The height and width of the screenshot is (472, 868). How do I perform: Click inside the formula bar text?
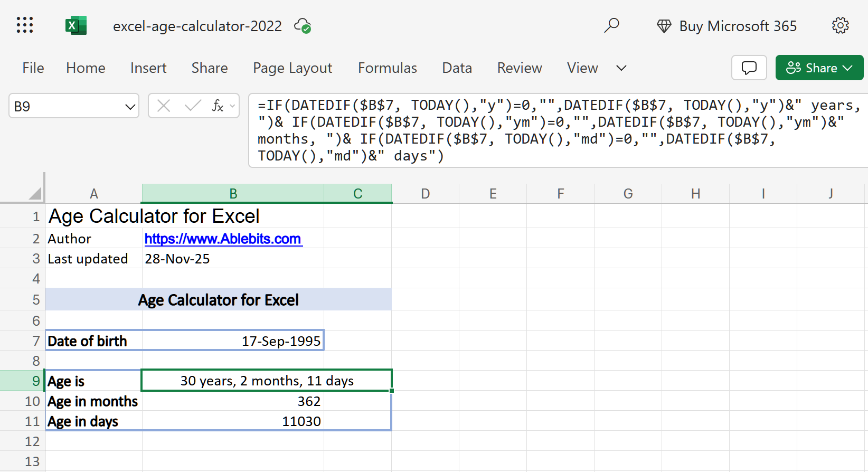click(x=558, y=130)
